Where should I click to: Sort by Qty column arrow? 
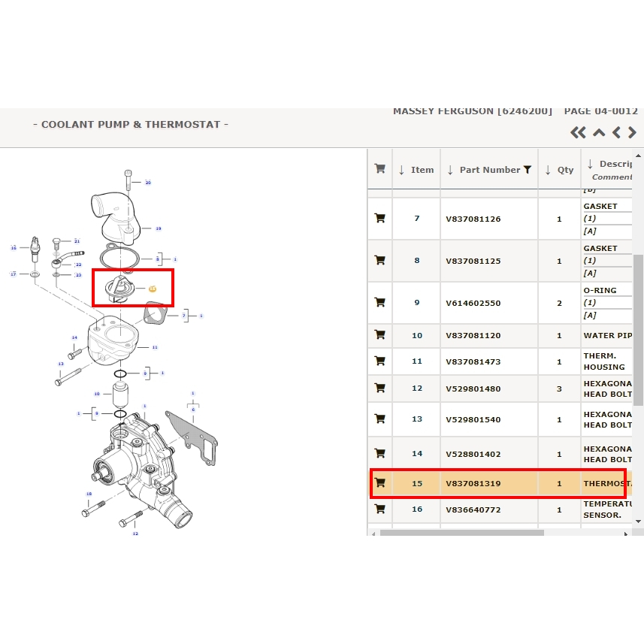coord(548,170)
